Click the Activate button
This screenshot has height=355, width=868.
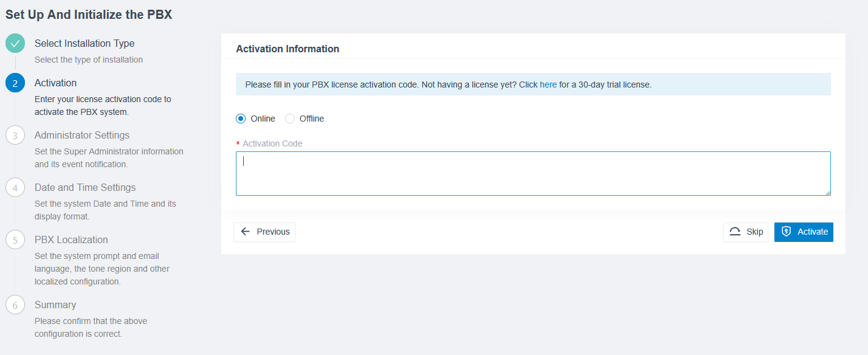click(804, 232)
